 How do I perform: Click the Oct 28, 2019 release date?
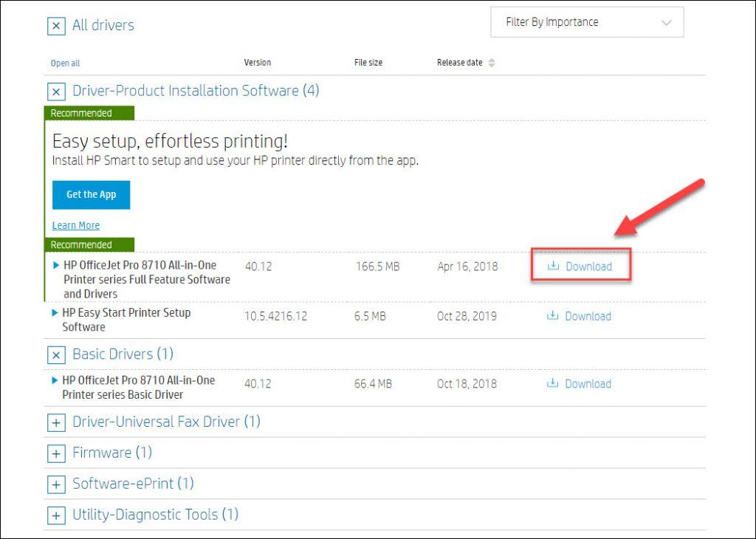[x=467, y=316]
